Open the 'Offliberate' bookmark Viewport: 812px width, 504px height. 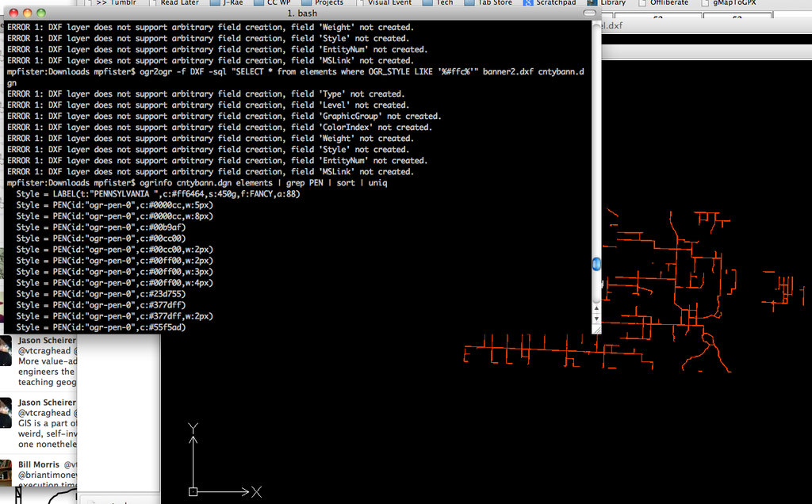tap(664, 2)
